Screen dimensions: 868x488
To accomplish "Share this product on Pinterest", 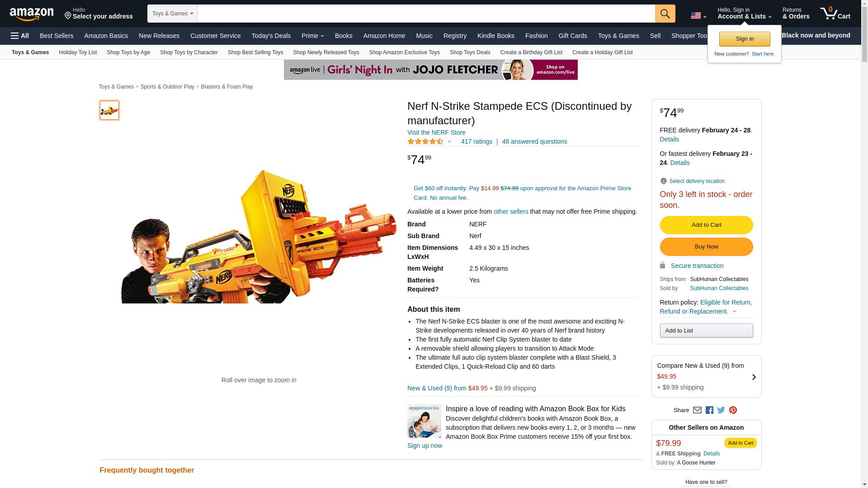I will click(x=733, y=410).
